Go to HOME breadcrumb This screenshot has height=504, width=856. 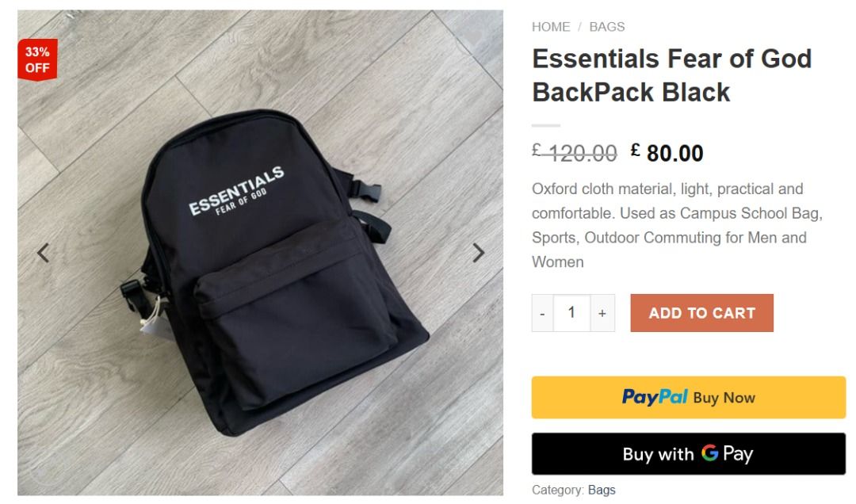pos(551,27)
